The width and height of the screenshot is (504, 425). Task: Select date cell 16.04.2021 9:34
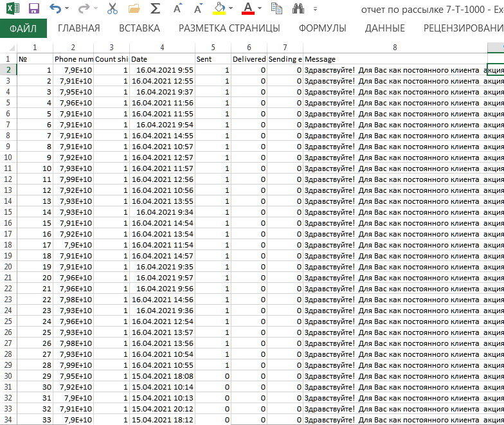click(162, 212)
